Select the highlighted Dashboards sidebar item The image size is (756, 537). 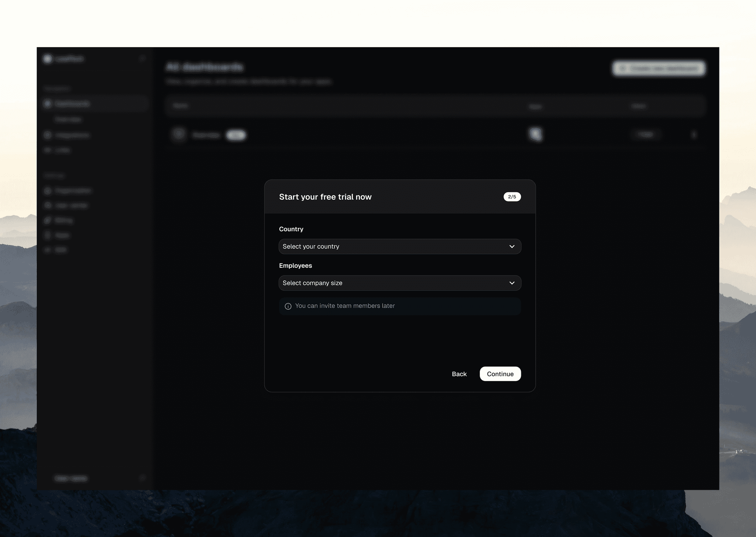point(72,104)
